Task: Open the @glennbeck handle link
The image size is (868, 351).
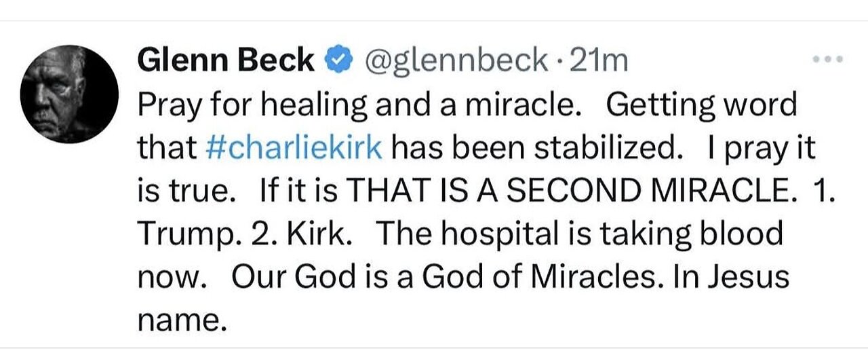Action: [x=456, y=61]
